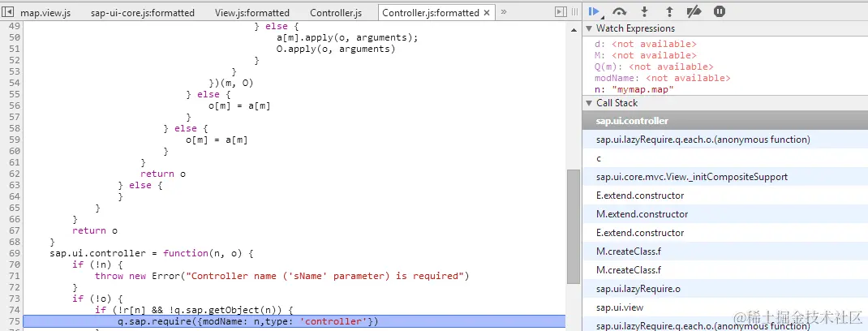Show the file navigator pane

(x=8, y=11)
